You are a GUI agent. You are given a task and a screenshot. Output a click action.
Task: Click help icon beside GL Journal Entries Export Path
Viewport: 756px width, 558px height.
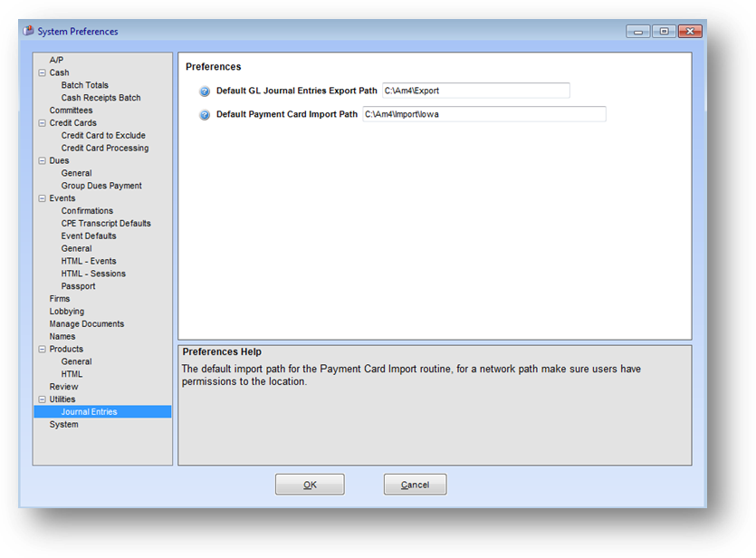point(205,91)
